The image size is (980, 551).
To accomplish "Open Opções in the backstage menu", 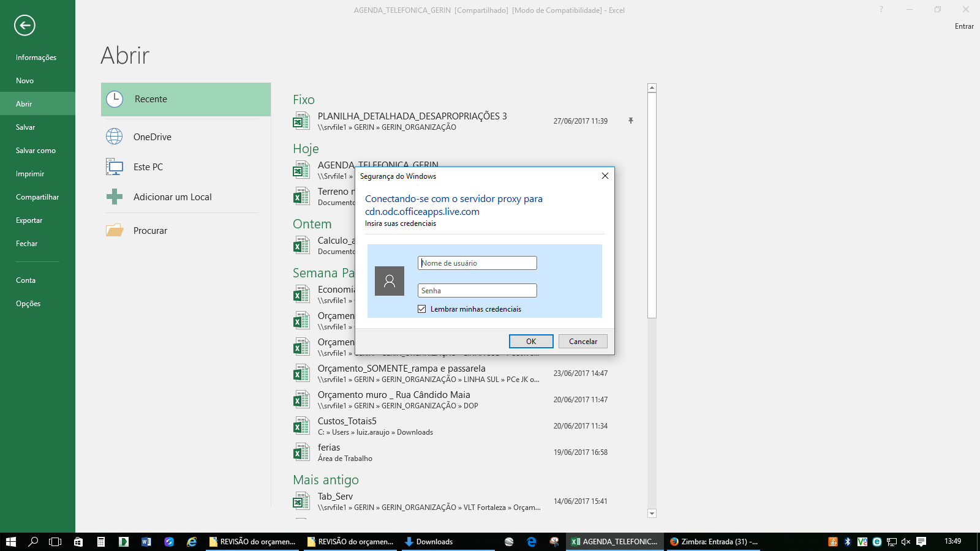I will [28, 304].
